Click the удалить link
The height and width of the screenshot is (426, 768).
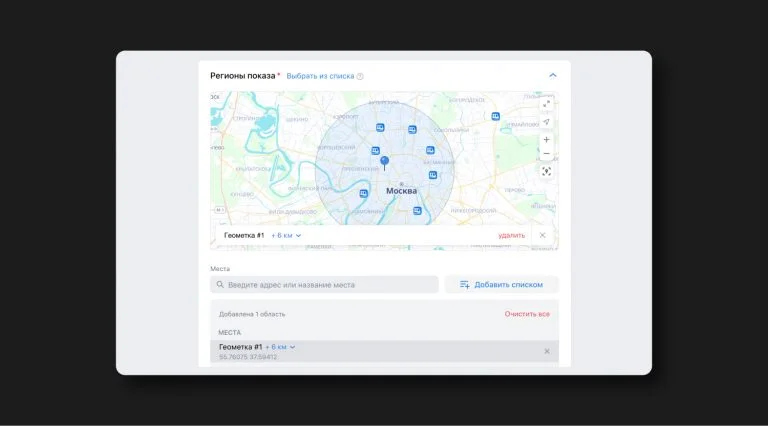click(511, 236)
